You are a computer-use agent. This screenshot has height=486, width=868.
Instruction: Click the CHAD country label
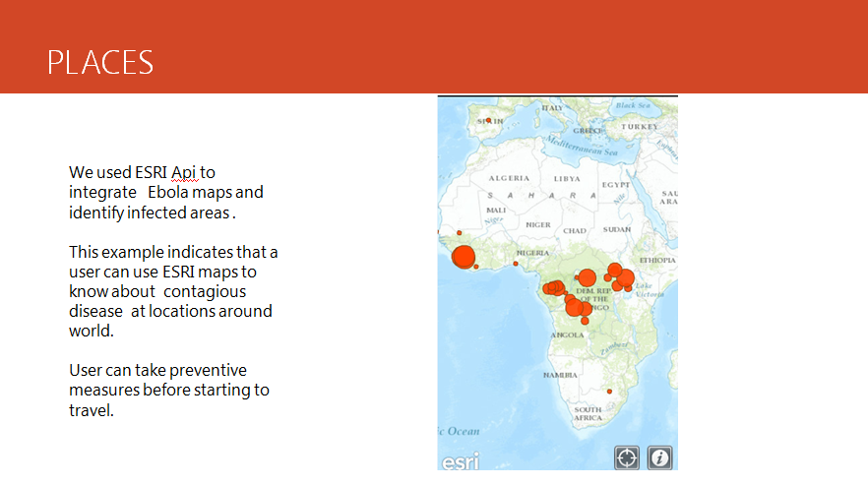pyautogui.click(x=575, y=231)
